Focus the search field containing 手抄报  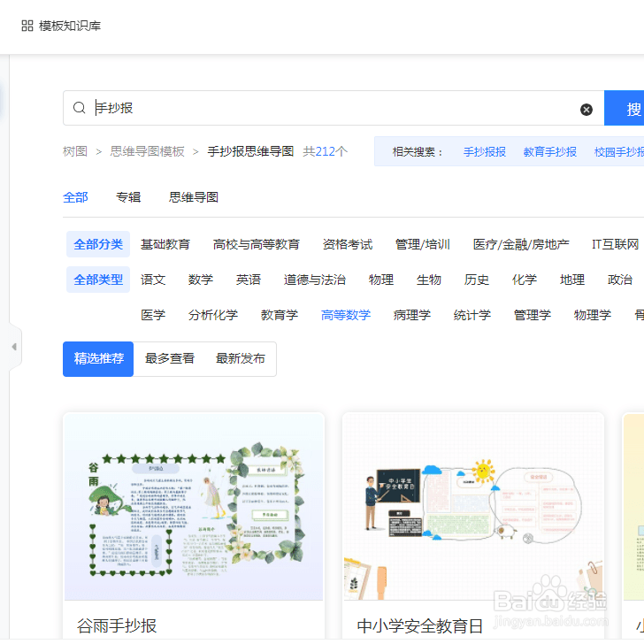[333, 108]
